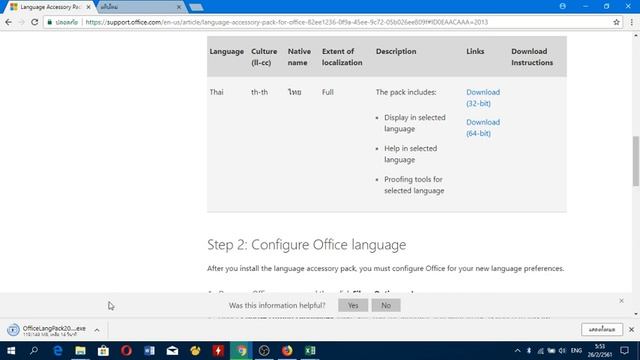This screenshot has height=360, width=640.
Task: Launch Microsoft Edge from the taskbar
Action: tap(58, 351)
